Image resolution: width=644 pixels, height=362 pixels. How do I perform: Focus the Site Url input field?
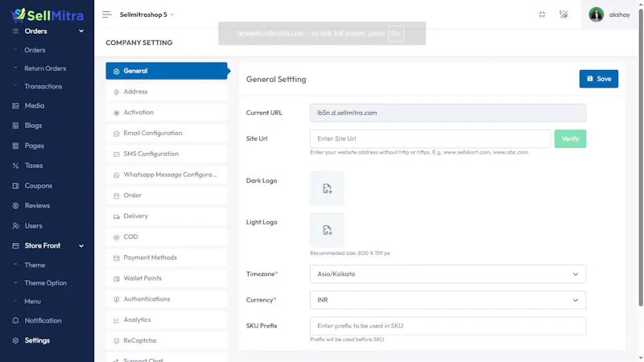(430, 138)
